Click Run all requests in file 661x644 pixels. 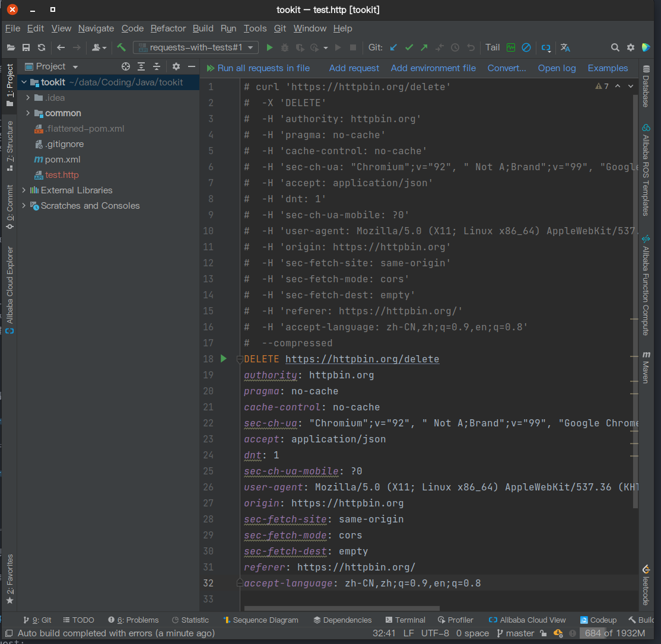[x=258, y=68]
